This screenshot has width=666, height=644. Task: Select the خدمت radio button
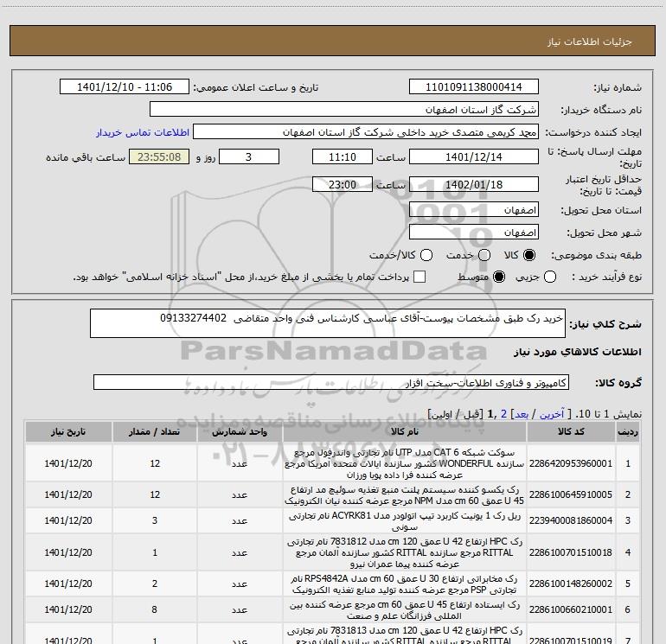pos(484,255)
